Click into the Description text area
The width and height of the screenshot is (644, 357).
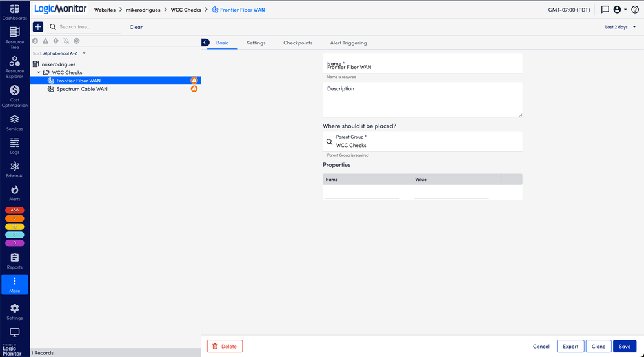(x=422, y=100)
